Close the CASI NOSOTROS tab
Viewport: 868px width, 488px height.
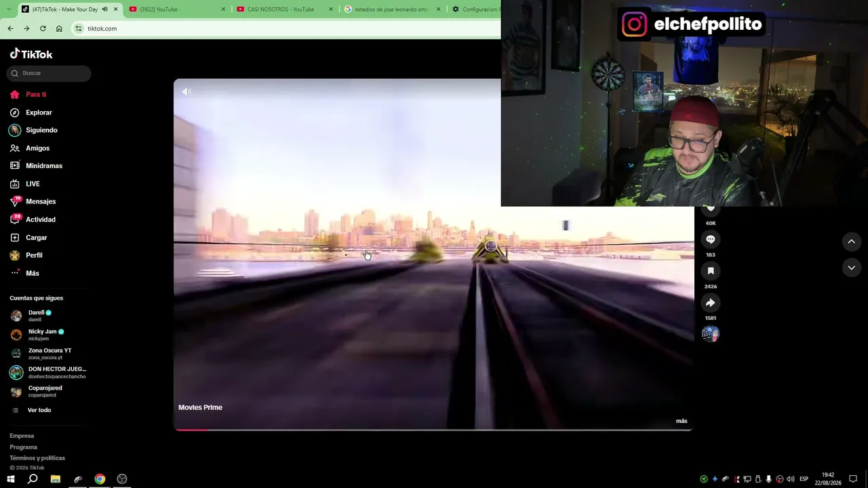point(331,9)
